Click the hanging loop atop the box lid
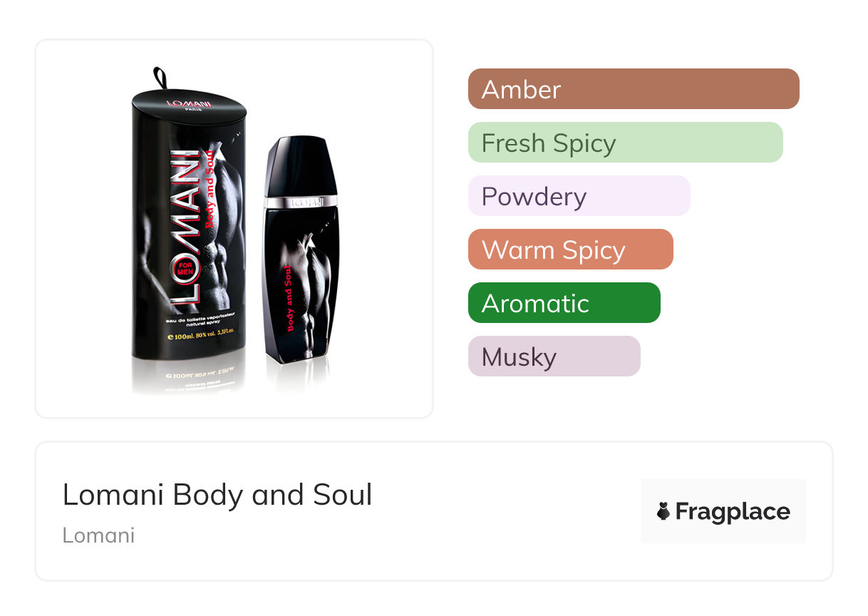 160,76
